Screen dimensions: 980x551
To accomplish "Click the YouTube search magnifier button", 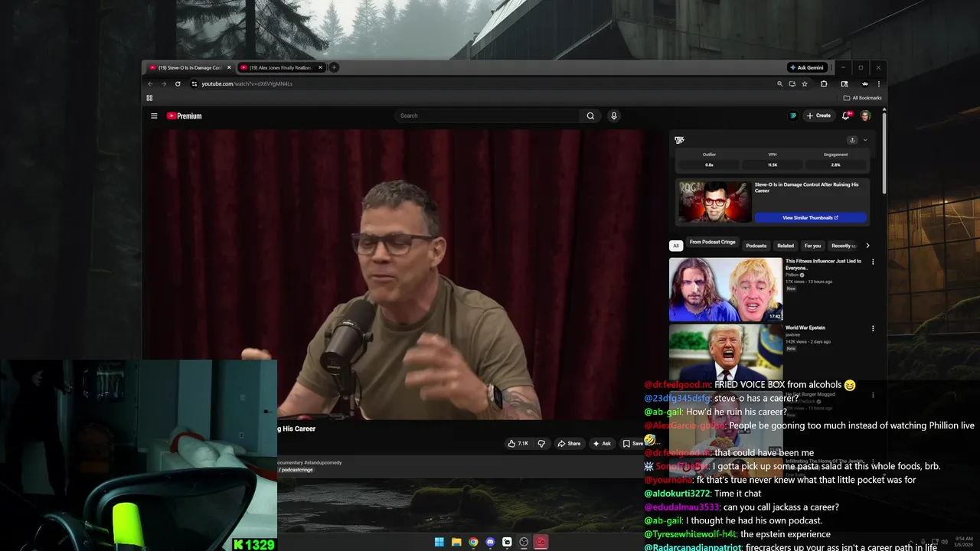I will coord(590,116).
